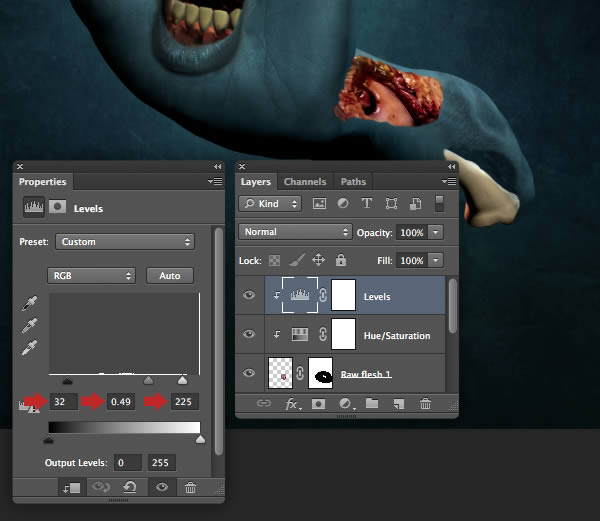Image resolution: width=600 pixels, height=521 pixels.
Task: Click the black input level slider handle
Action: point(67,380)
